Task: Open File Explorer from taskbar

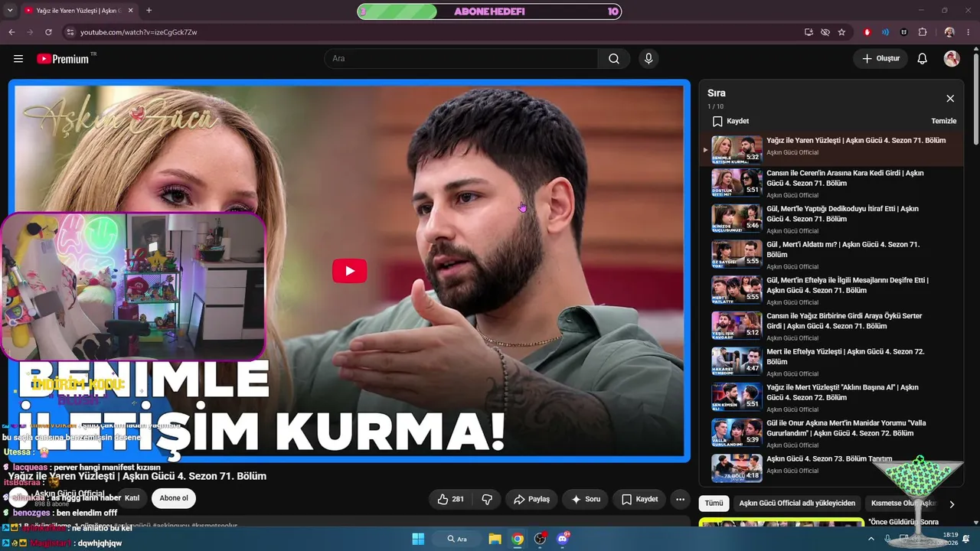Action: pos(495,539)
